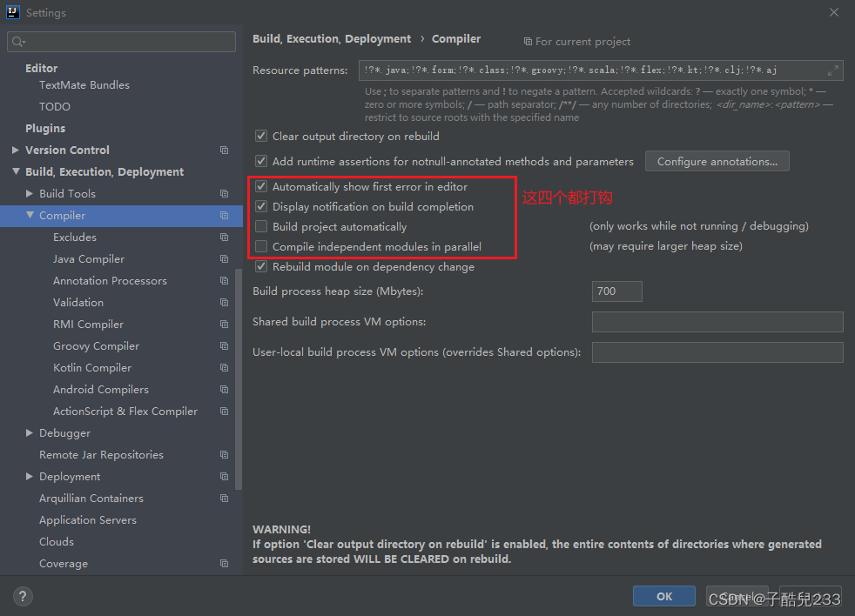Expand the Debugger node
The width and height of the screenshot is (855, 616).
[29, 432]
